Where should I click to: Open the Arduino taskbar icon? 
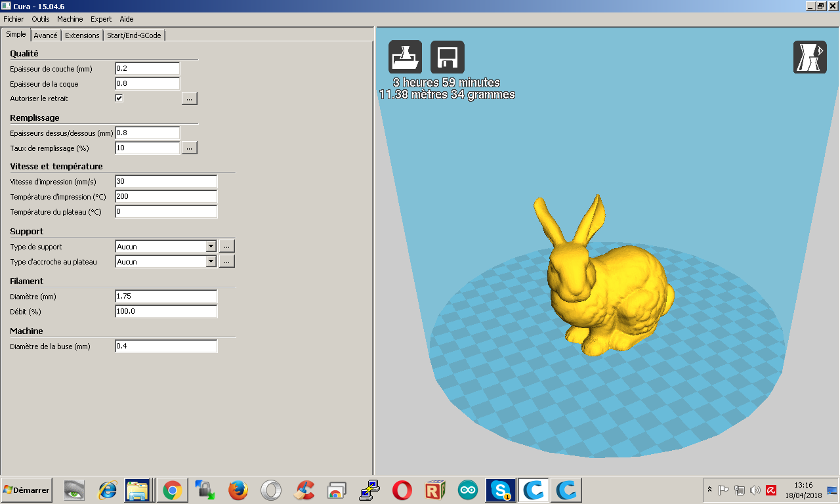coord(468,490)
